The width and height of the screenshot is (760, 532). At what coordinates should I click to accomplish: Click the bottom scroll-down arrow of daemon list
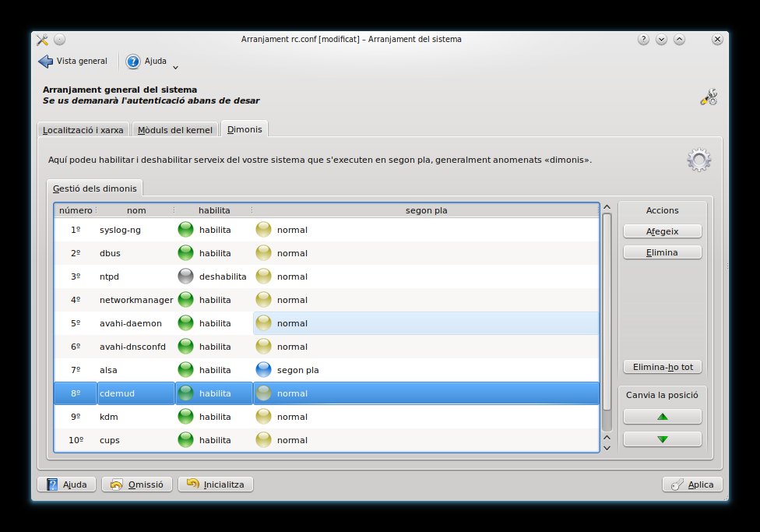tap(607, 448)
